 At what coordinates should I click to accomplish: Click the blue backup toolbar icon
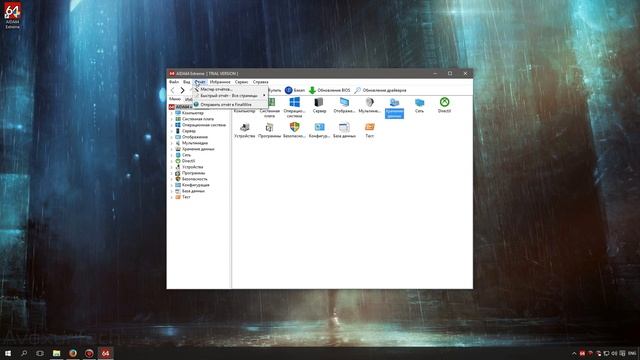tap(288, 90)
